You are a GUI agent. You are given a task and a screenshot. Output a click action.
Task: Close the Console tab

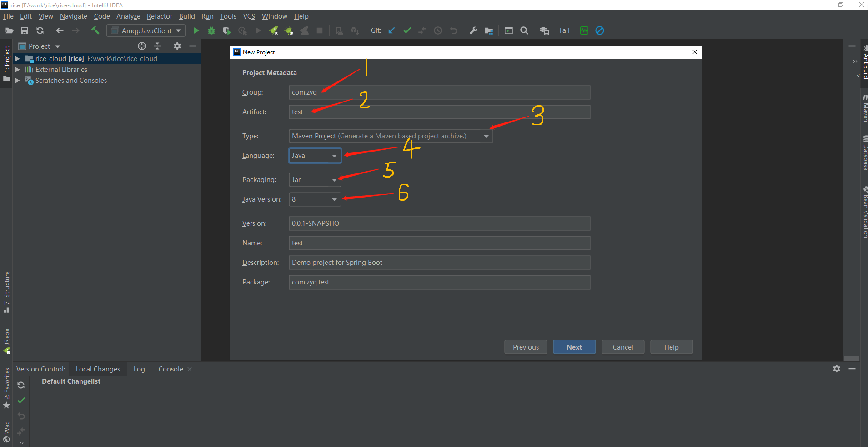click(x=190, y=369)
